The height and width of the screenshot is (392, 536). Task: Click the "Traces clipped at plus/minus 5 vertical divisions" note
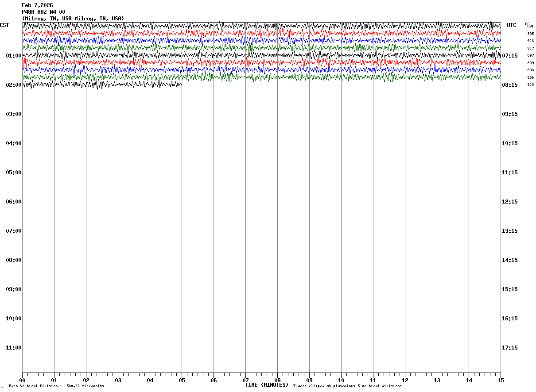pyautogui.click(x=347, y=386)
